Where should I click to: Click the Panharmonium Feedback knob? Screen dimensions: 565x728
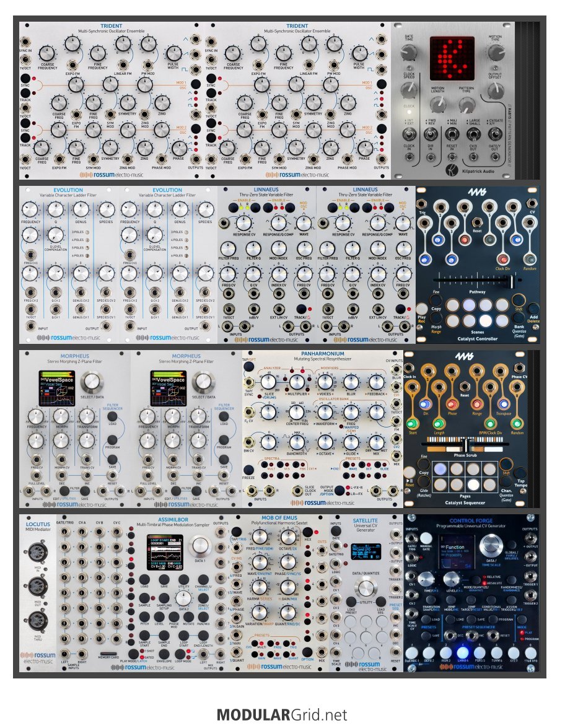coord(375,382)
